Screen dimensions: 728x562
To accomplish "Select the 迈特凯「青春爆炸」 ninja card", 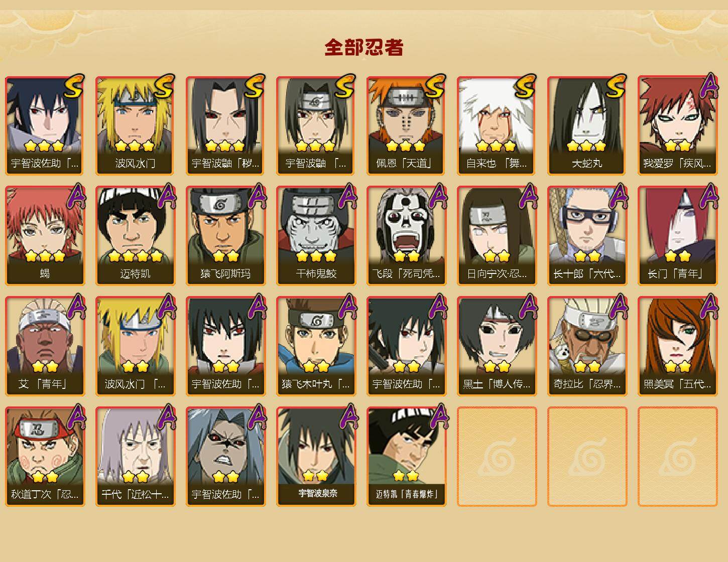I will 406,457.
